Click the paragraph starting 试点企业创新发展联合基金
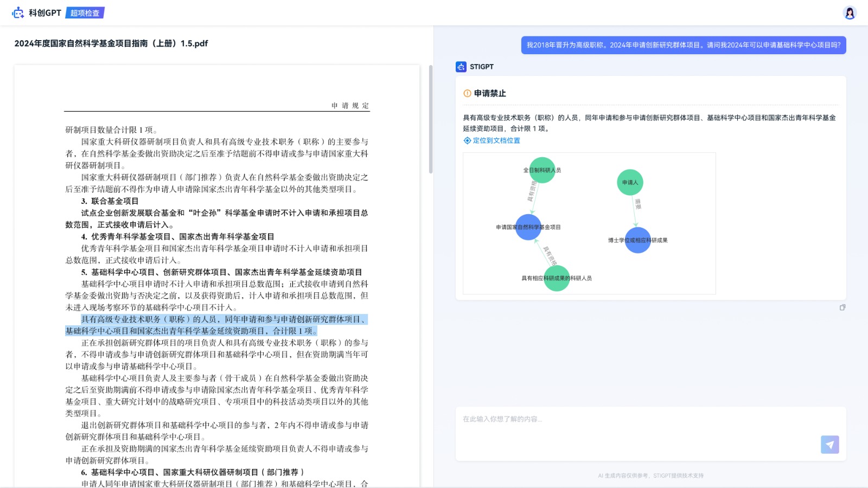This screenshot has width=868, height=488. point(217,219)
